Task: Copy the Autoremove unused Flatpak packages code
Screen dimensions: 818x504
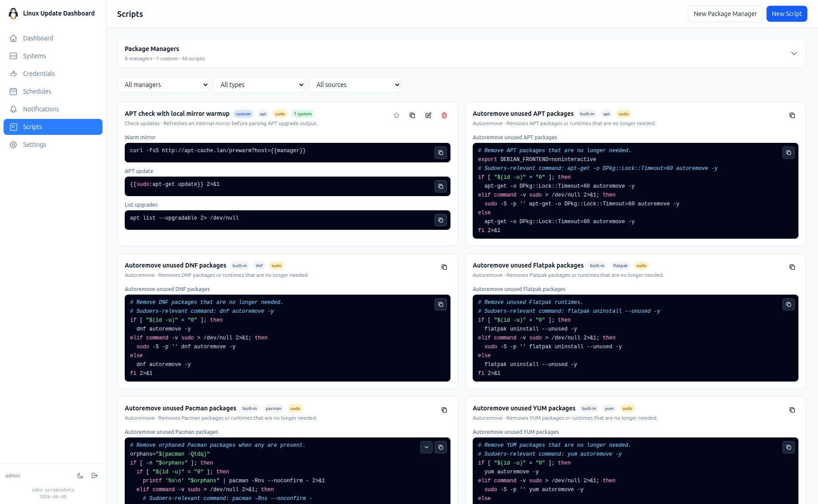Action: (x=789, y=304)
